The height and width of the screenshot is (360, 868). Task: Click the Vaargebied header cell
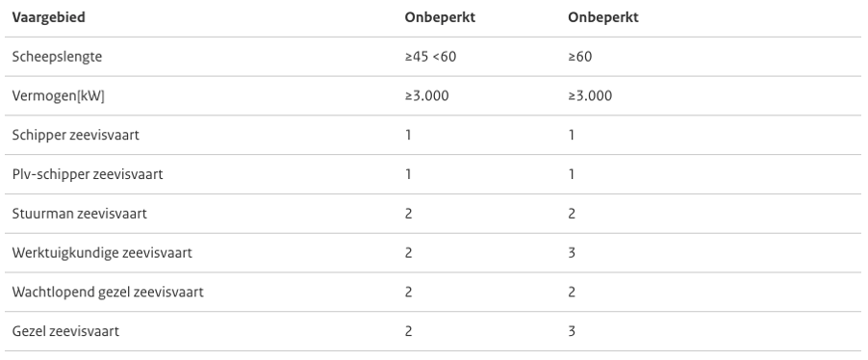(49, 17)
